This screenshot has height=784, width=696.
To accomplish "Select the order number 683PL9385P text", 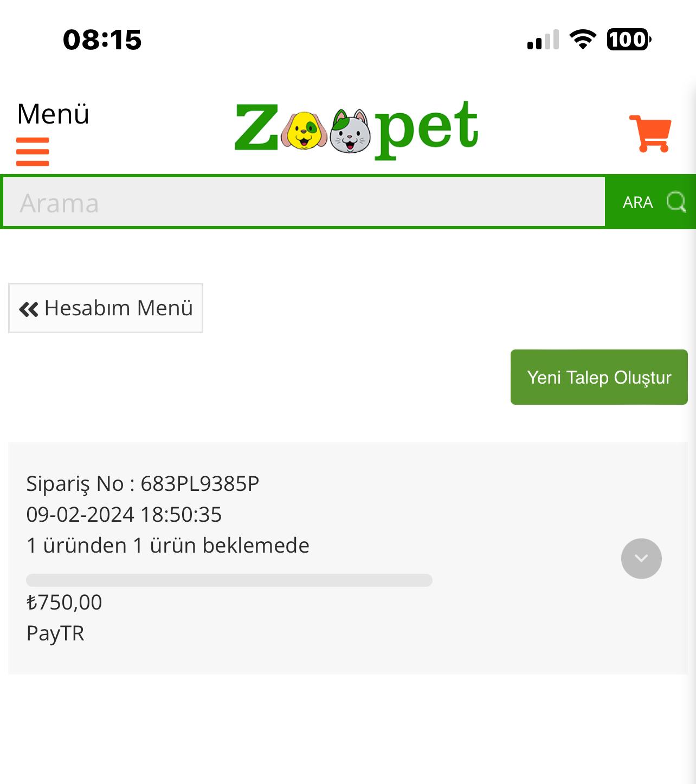I will pyautogui.click(x=200, y=484).
